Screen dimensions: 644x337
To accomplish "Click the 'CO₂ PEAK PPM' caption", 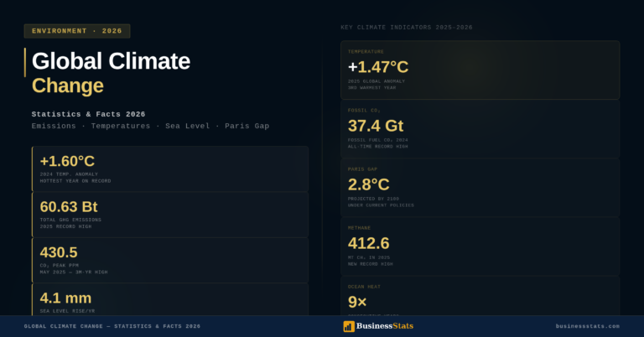I will pos(60,266).
